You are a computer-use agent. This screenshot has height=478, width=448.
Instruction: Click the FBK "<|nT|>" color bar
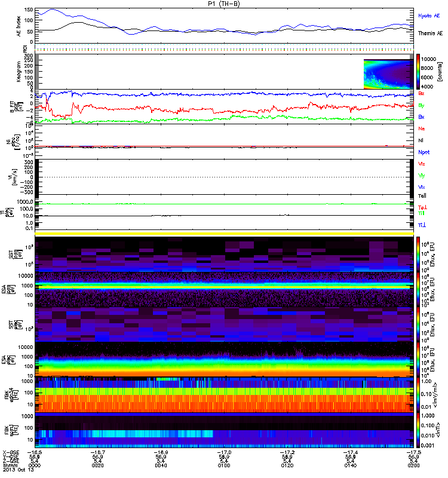(x=418, y=430)
